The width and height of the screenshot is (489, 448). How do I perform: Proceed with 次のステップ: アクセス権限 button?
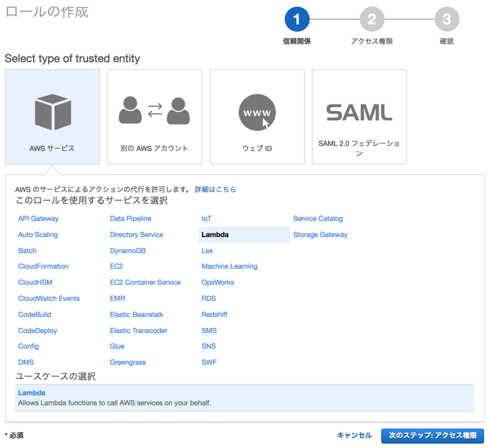pos(433,436)
